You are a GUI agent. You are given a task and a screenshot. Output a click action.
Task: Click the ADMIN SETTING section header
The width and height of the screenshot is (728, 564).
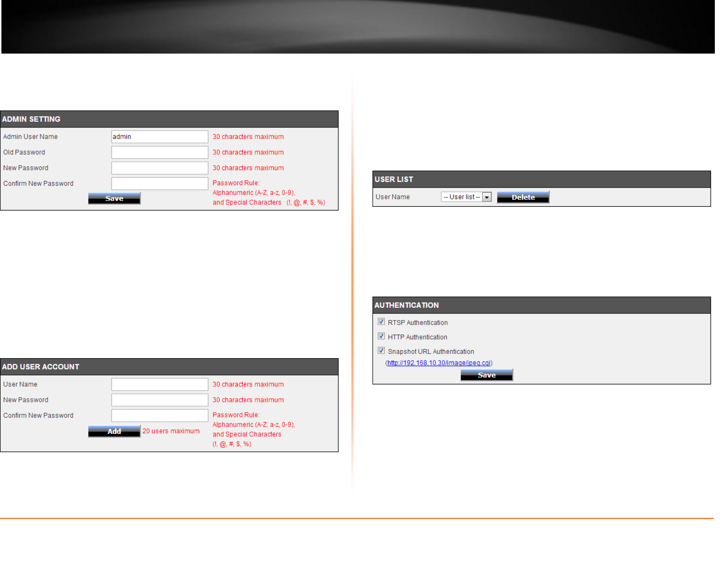tap(169, 119)
